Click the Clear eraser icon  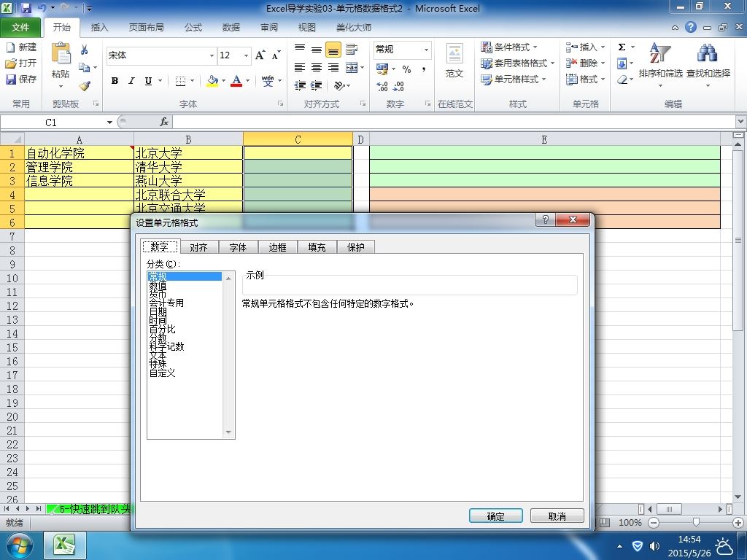[622, 79]
